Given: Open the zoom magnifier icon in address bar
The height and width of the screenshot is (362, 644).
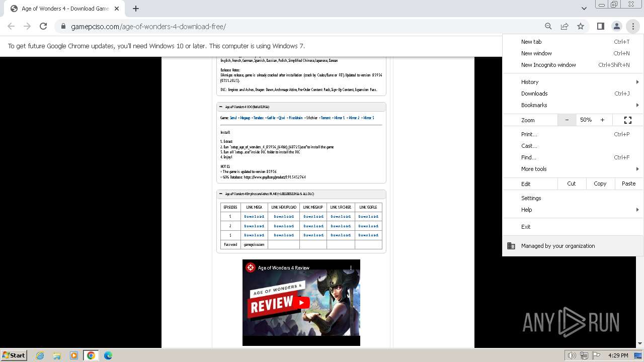Looking at the screenshot, I should tap(548, 26).
